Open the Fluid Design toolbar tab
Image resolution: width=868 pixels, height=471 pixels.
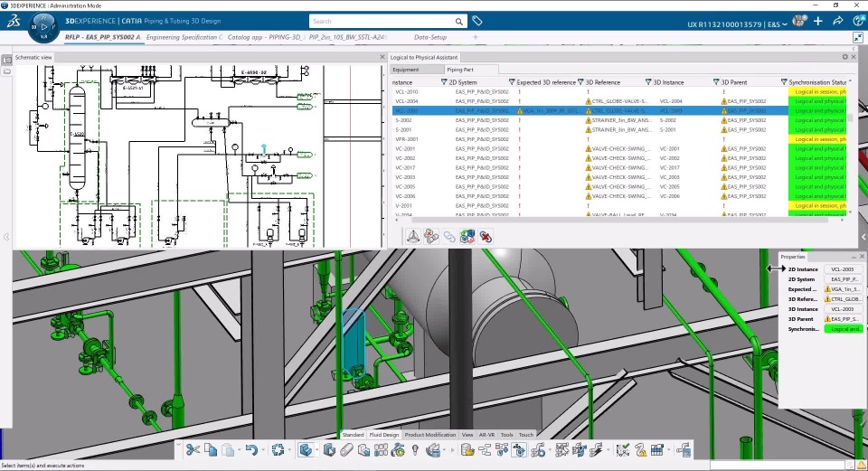coord(384,435)
